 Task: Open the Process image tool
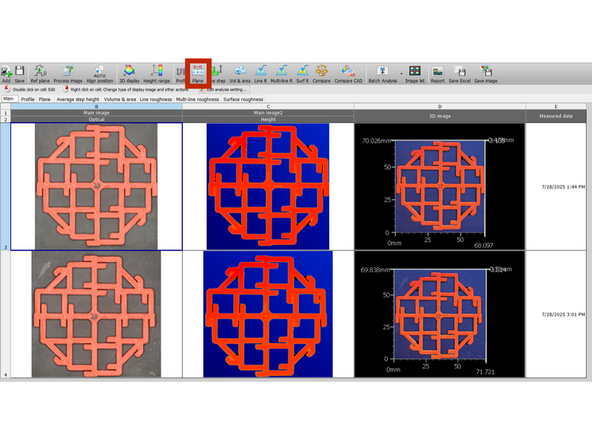68,74
